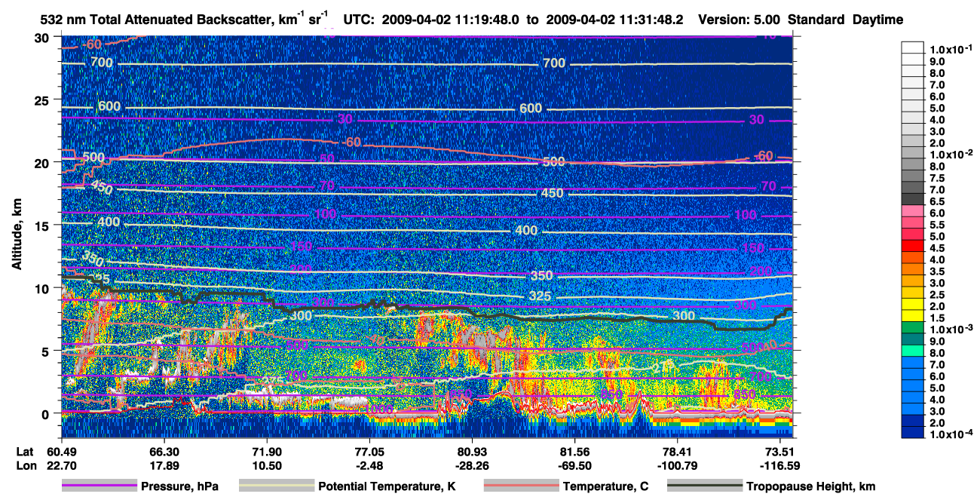
Task: Click the longitude value -116.59
Action: point(779,465)
